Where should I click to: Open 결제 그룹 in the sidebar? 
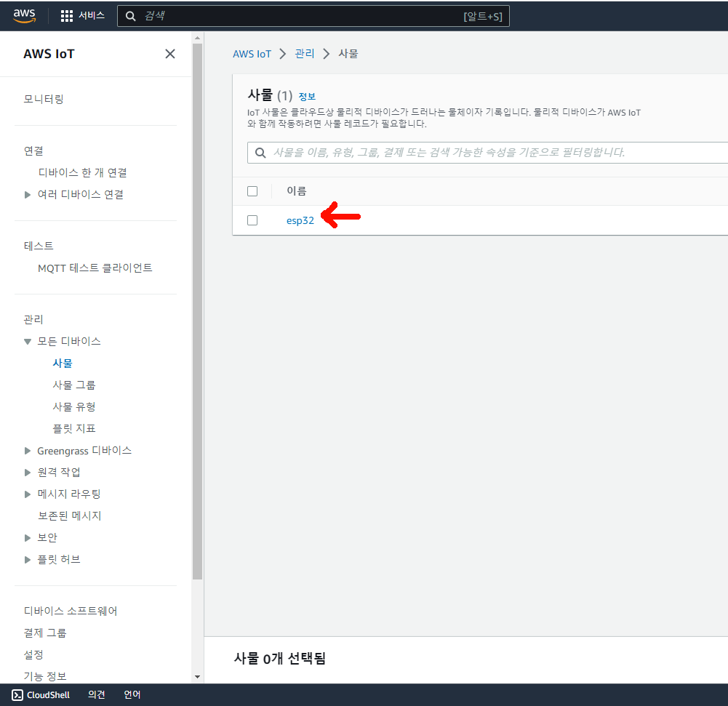coord(45,633)
